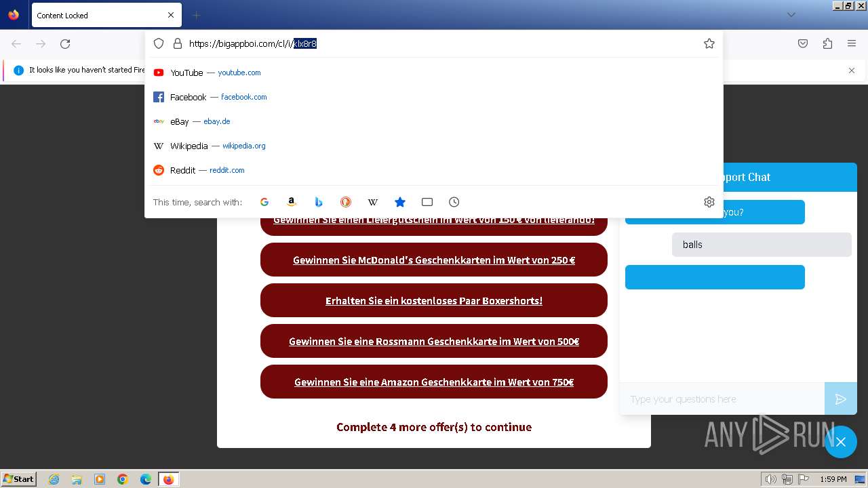Screen dimensions: 868x488
Task: Open the Action Center flag icon
Action: click(804, 479)
